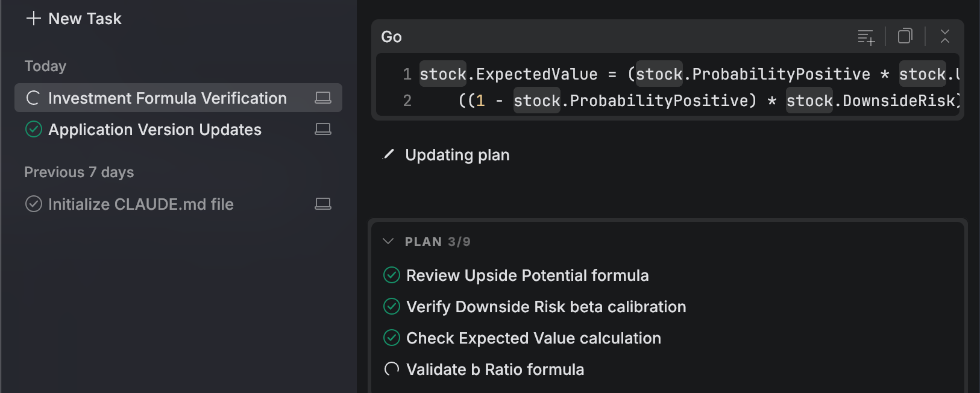980x393 pixels.
Task: Click the Validate b Ratio formula step
Action: (495, 369)
